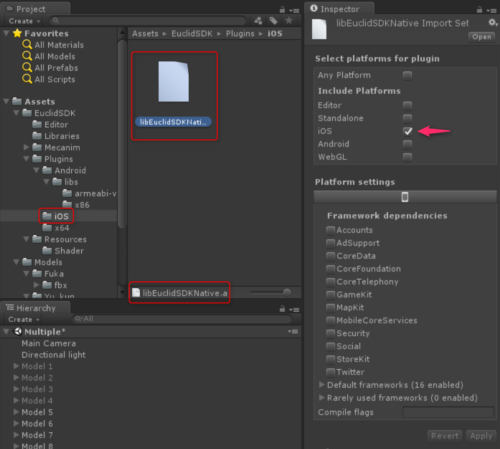
Task: Select the iOS phone platform settings icon
Action: point(405,197)
